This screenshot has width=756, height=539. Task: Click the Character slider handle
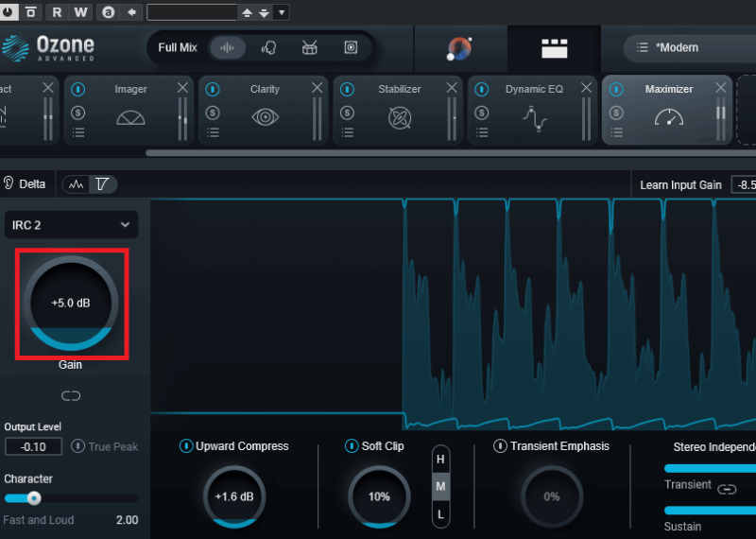coord(34,498)
